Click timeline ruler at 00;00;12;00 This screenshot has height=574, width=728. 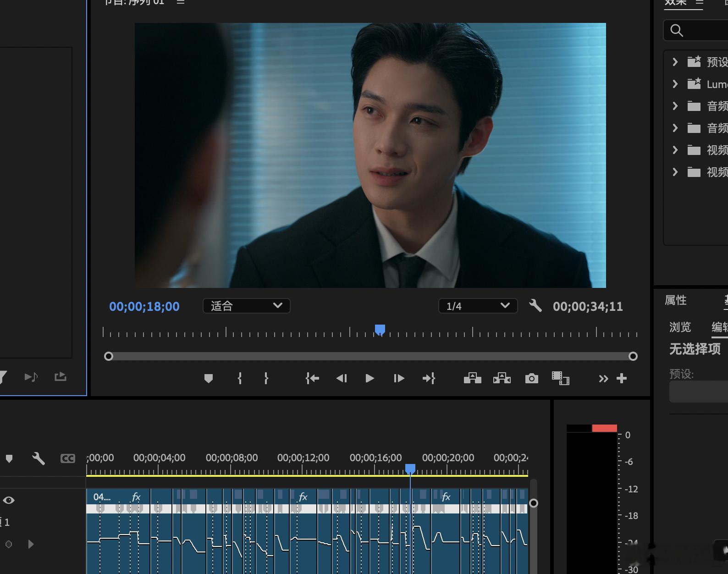pos(303,458)
